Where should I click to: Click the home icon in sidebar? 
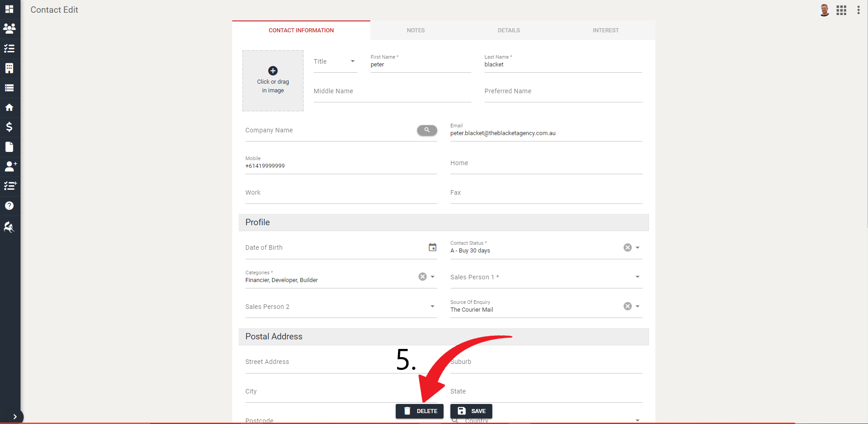[x=9, y=107]
